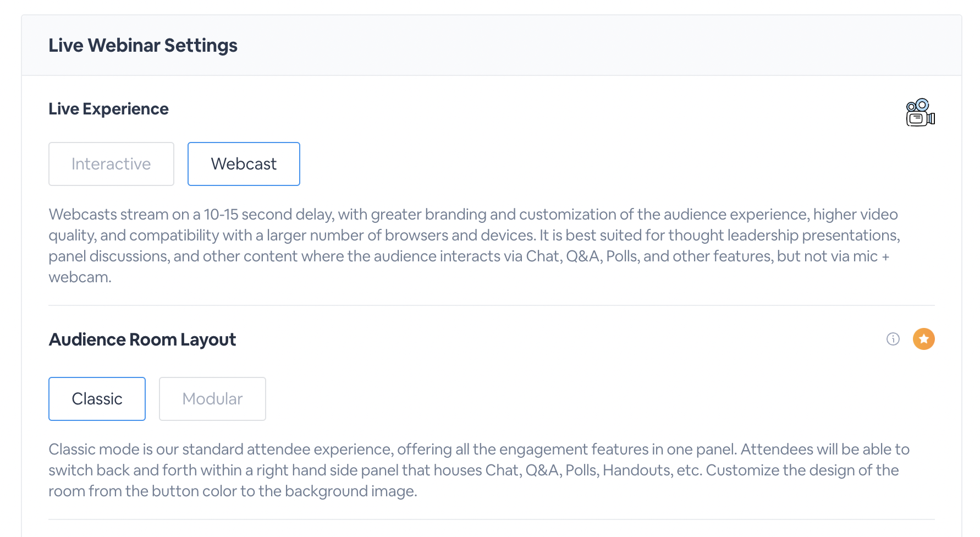Click the webcast delay description paragraph
980x537 pixels.
coord(473,245)
